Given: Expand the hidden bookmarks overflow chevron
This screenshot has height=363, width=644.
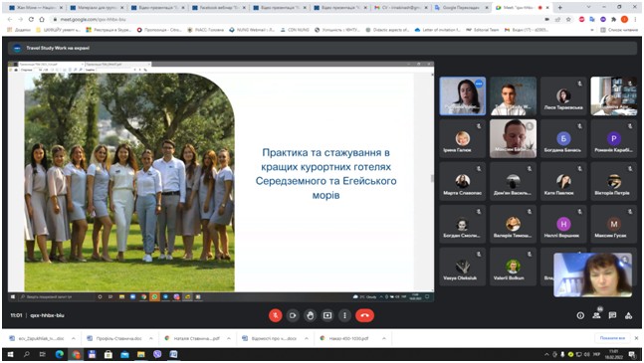Looking at the screenshot, I should click(592, 30).
